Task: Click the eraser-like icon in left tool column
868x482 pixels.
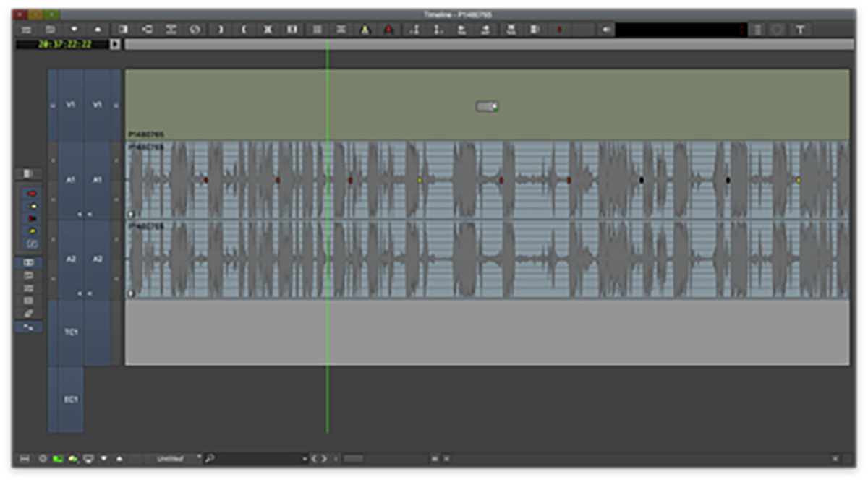Action: [28, 313]
